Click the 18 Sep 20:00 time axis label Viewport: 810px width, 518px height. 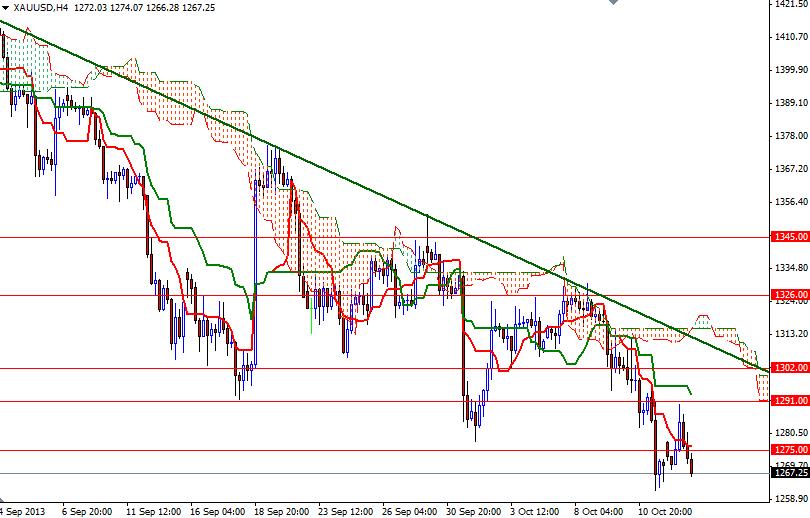282,512
